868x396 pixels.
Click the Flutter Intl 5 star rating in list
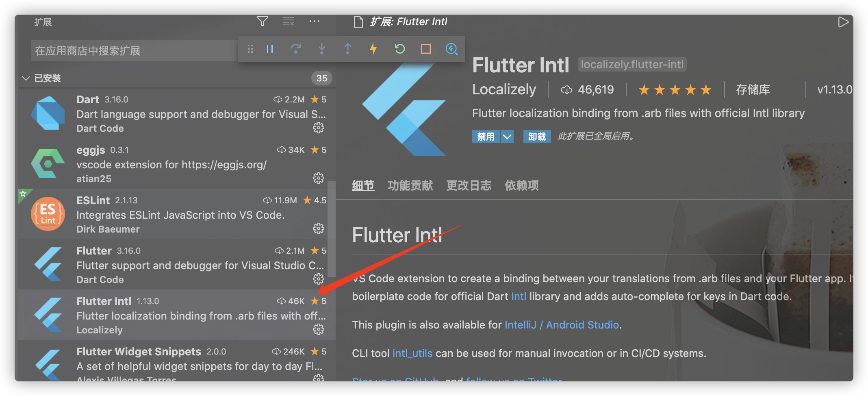pyautogui.click(x=319, y=301)
